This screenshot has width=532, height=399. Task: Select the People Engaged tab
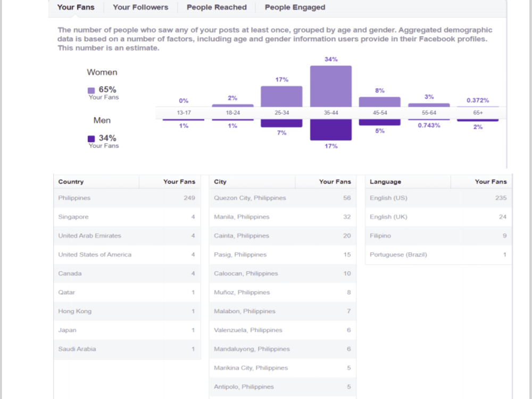point(295,7)
